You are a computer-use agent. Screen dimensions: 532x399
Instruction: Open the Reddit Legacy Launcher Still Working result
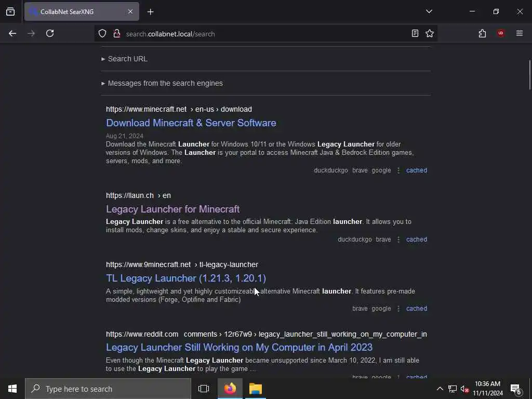[x=239, y=348]
